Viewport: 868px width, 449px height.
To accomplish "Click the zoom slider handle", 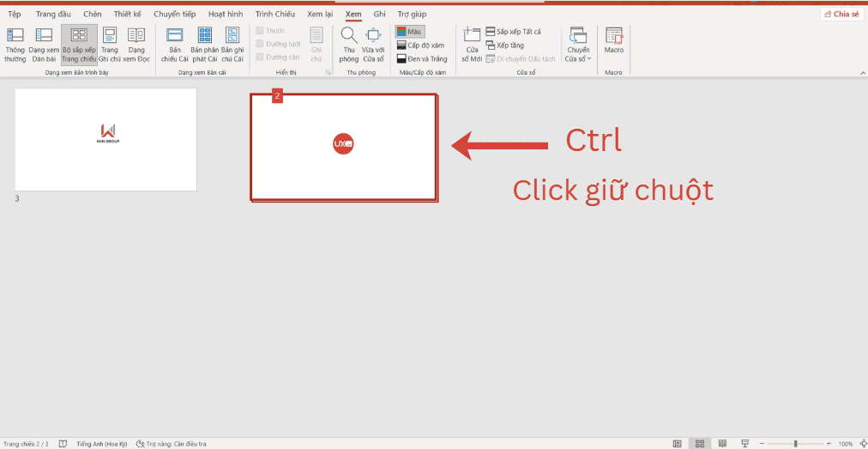I will coord(795,444).
